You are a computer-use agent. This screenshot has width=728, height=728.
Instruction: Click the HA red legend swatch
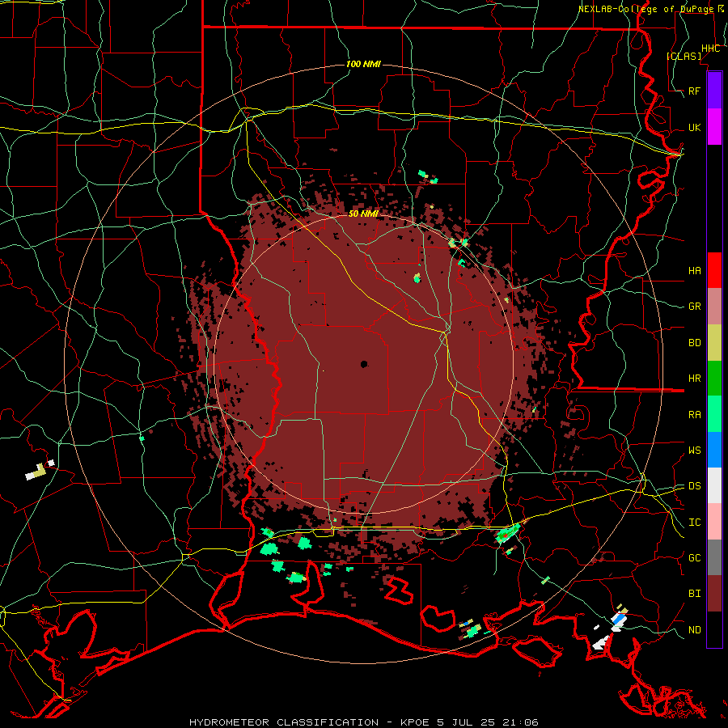pos(714,270)
